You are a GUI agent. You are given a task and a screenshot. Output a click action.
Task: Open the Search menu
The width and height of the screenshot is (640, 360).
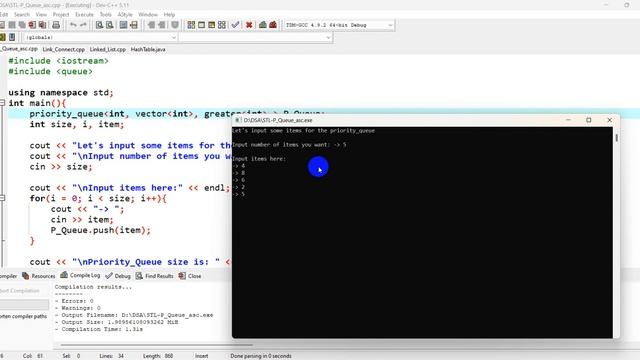[22, 14]
